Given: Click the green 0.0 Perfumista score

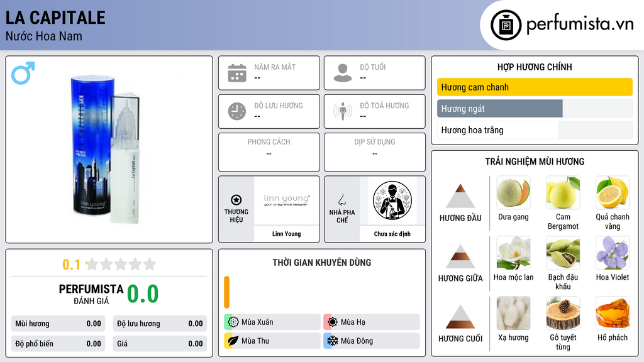Looking at the screenshot, I should tap(143, 293).
